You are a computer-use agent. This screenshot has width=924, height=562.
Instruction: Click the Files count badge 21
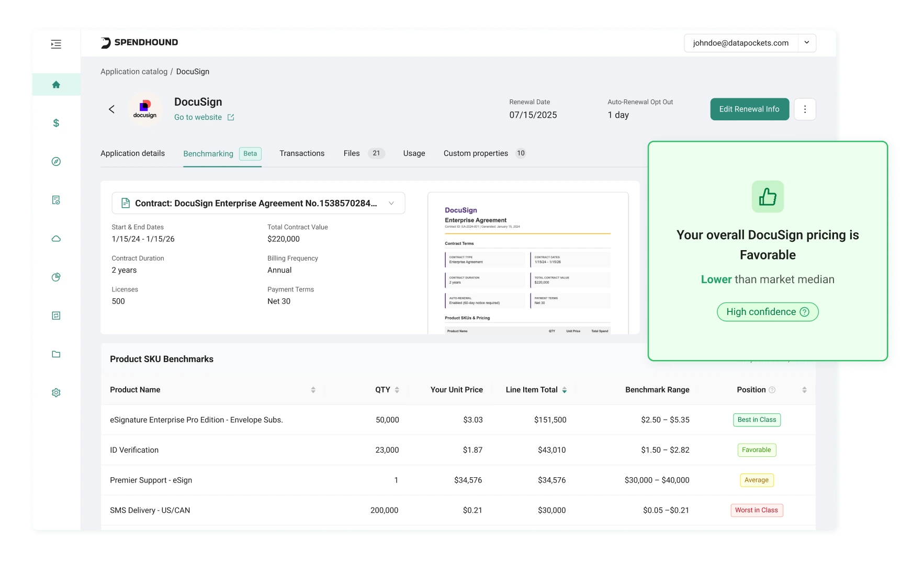click(x=376, y=153)
